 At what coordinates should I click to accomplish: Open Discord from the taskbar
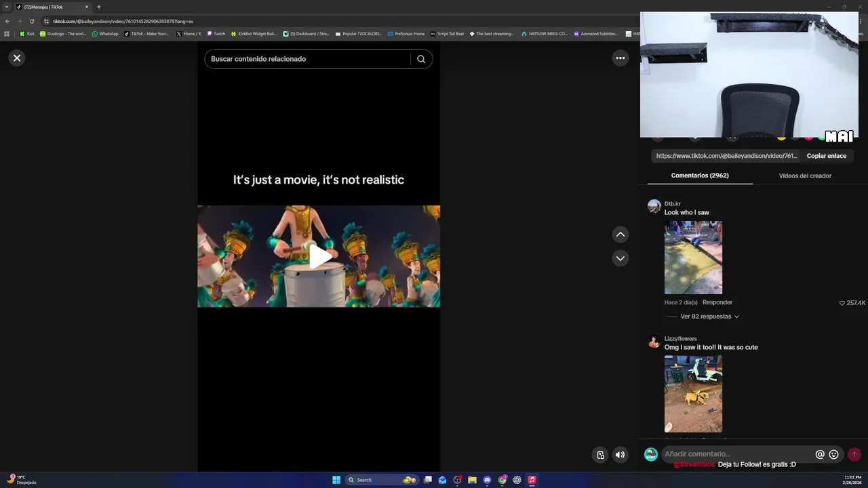tap(487, 480)
